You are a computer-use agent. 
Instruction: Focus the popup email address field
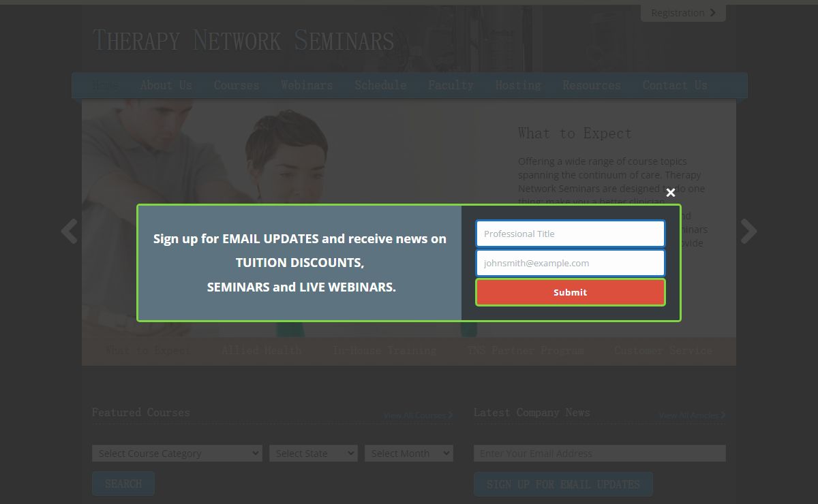click(570, 263)
